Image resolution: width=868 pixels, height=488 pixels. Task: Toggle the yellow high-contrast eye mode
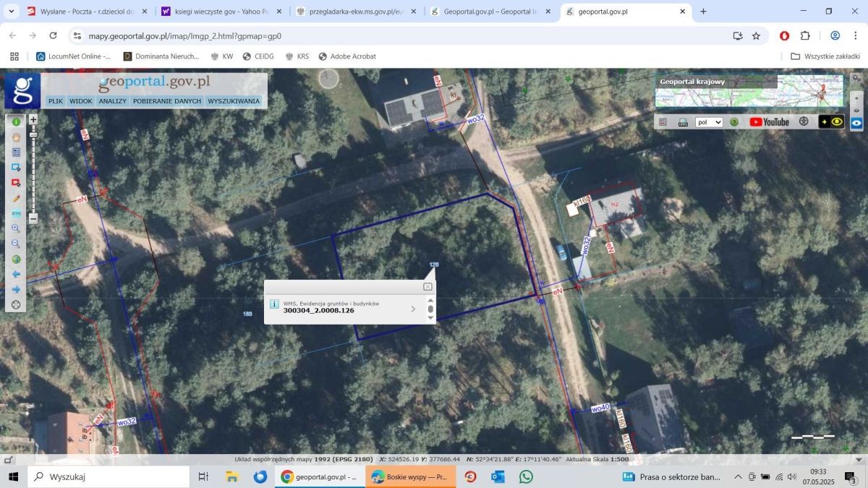pos(837,122)
